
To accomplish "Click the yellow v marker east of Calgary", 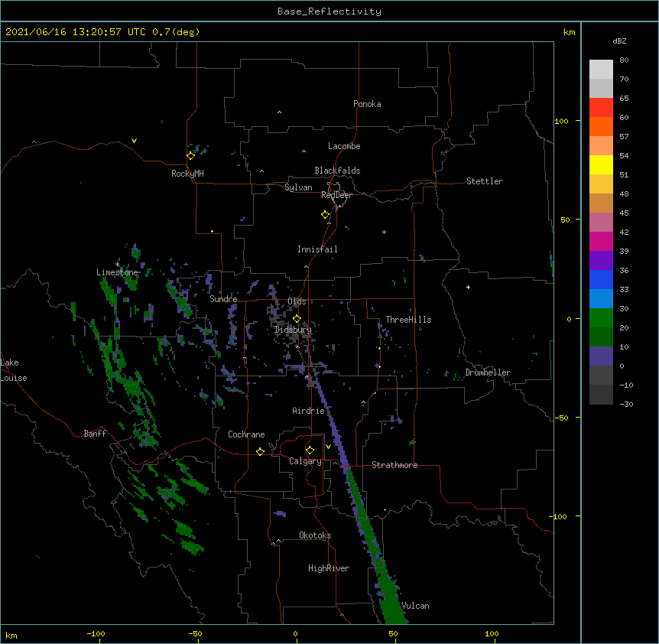I will pos(328,447).
